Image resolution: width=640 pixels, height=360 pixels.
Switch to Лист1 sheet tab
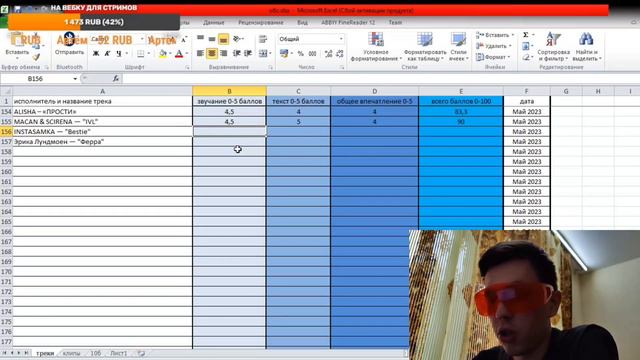118,353
